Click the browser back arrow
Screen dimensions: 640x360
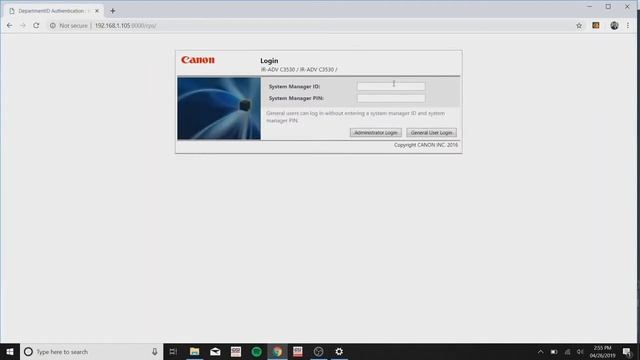point(9,25)
